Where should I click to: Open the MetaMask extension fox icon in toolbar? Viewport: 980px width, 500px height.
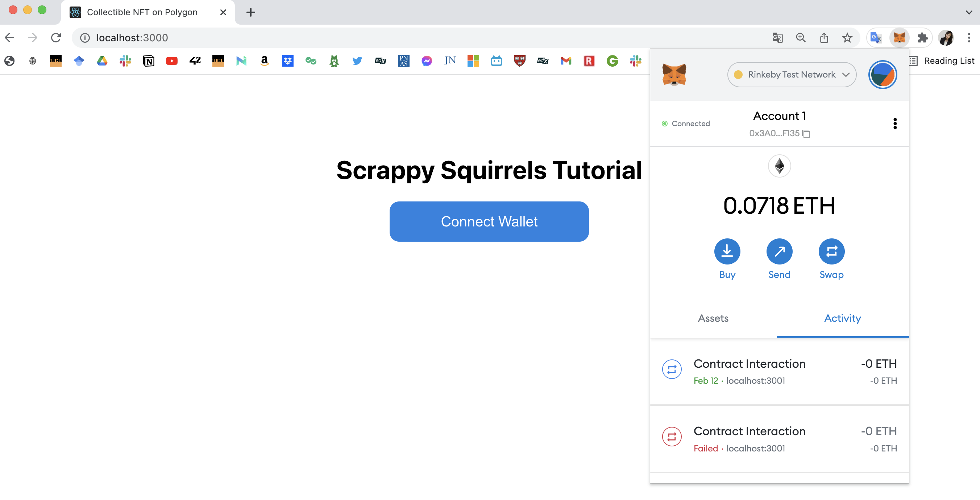click(x=899, y=38)
